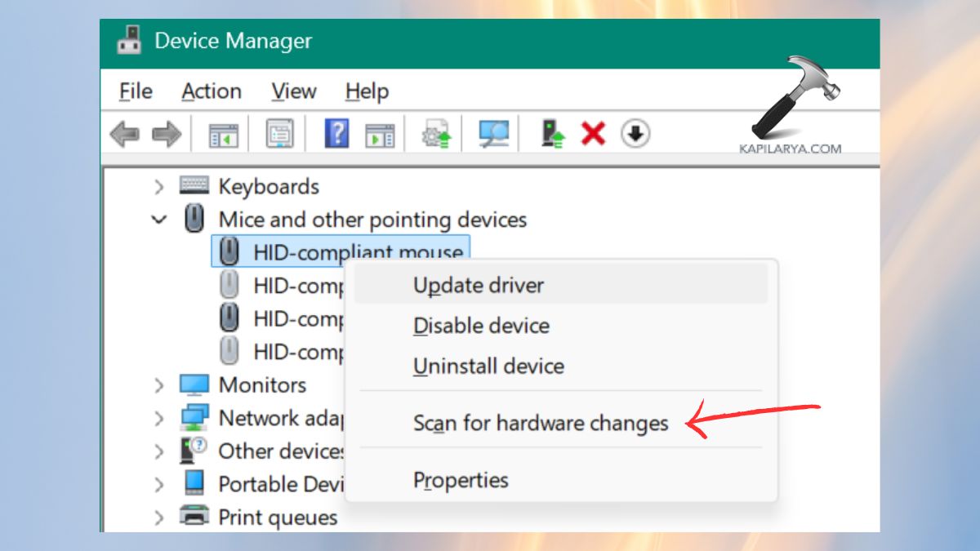This screenshot has height=551, width=980.
Task: Click the red X Uninstall device icon
Action: point(595,133)
